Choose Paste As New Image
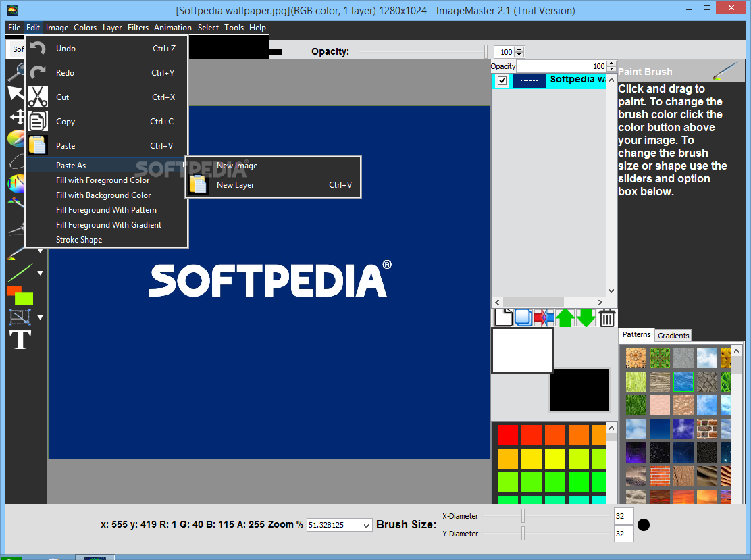The height and width of the screenshot is (560, 751). point(273,166)
